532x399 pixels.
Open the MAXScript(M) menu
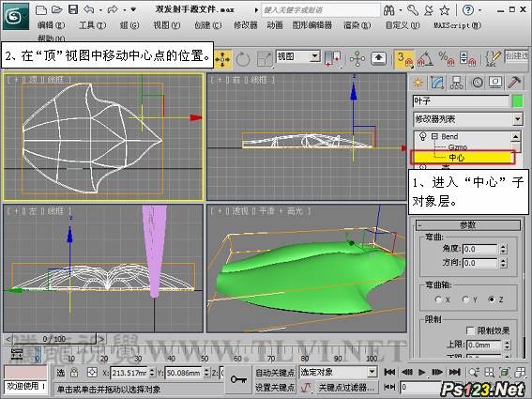pyautogui.click(x=457, y=25)
